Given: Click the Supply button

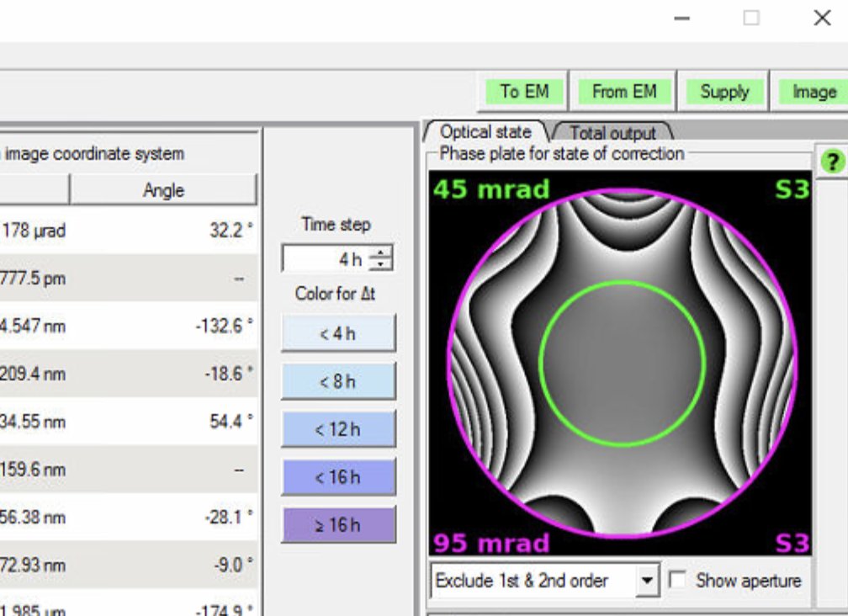Looking at the screenshot, I should tap(724, 92).
